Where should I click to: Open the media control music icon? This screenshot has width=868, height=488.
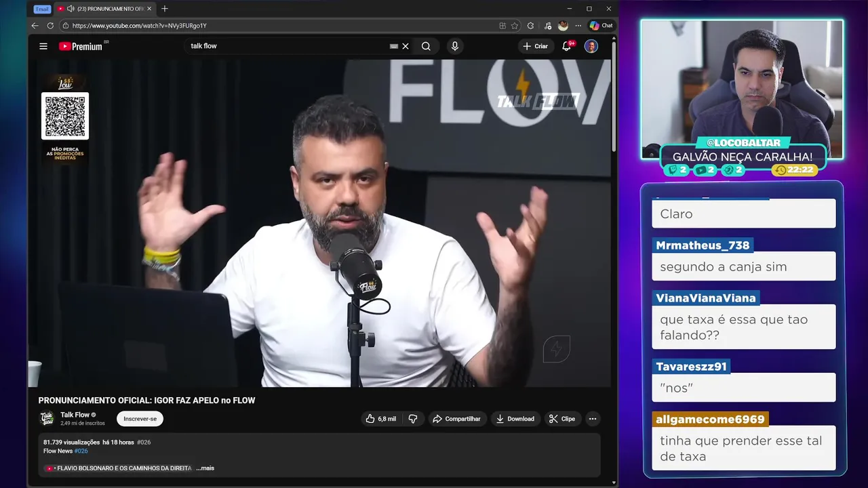[x=548, y=26]
